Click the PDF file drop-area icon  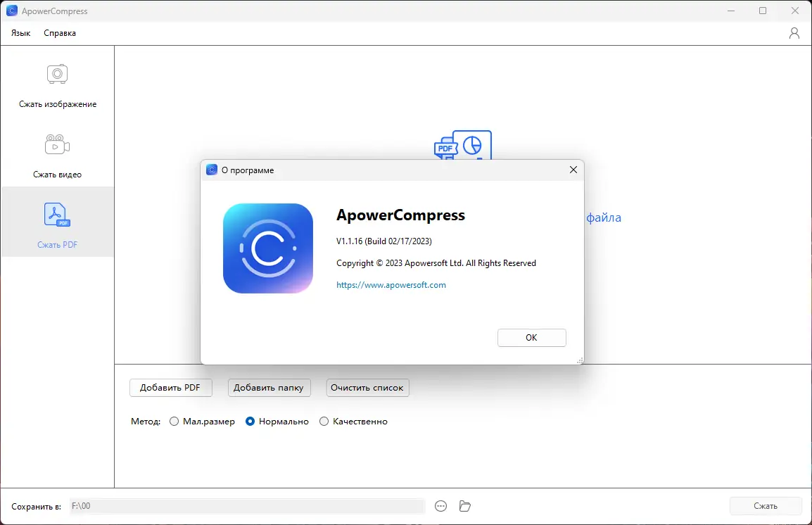tap(462, 145)
